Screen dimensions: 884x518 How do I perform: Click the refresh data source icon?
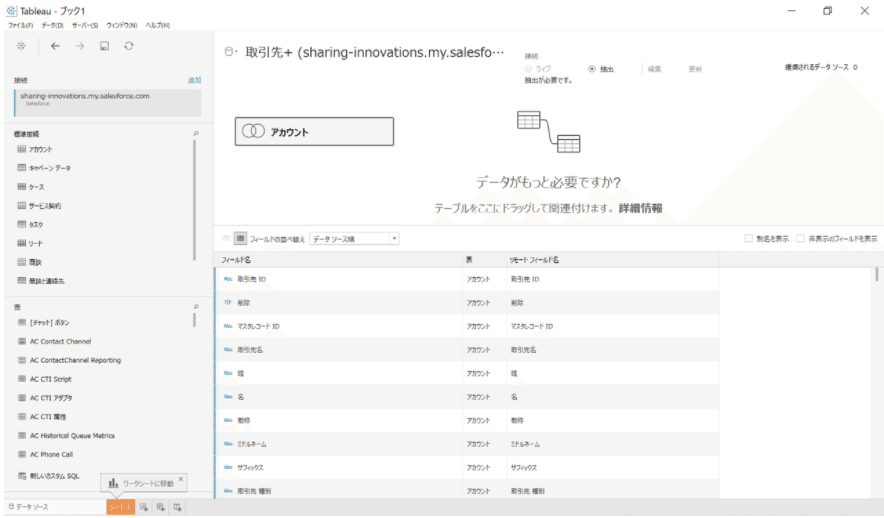click(128, 46)
